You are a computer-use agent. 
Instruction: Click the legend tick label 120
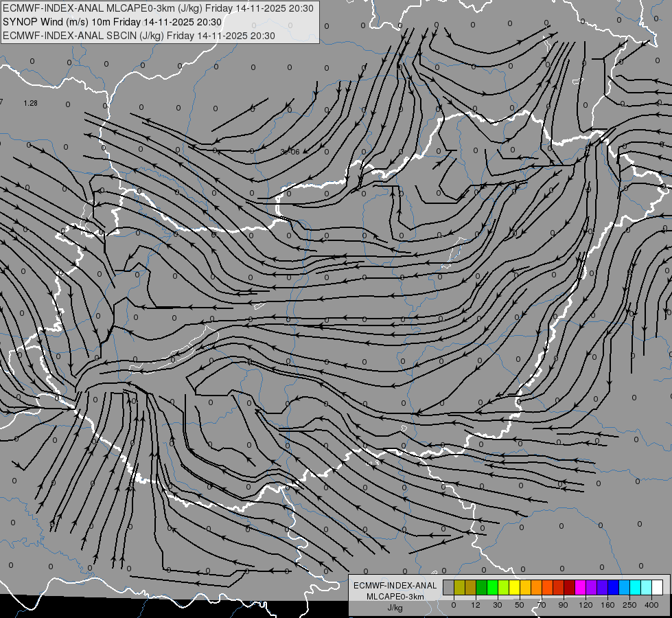[x=586, y=605]
